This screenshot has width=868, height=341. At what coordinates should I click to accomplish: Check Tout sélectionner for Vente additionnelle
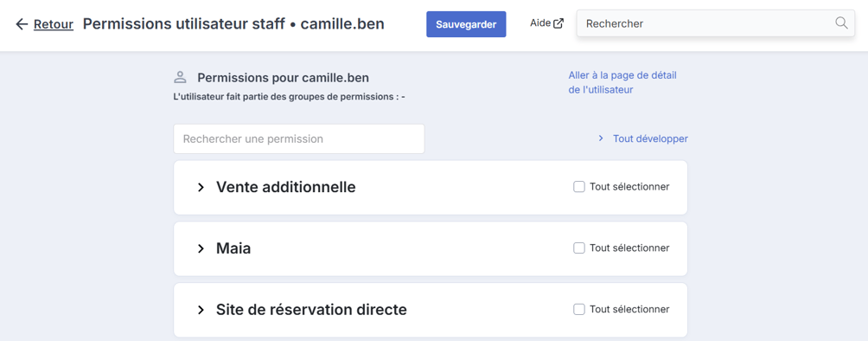(x=579, y=187)
